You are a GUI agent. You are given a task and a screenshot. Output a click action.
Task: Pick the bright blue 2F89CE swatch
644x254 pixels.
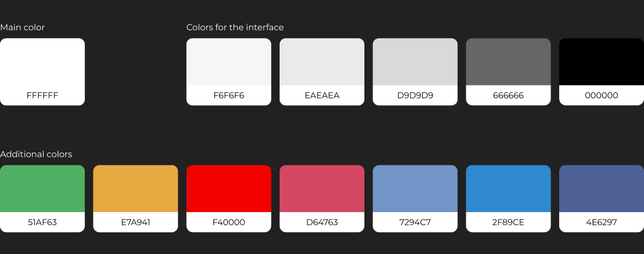[508, 189]
